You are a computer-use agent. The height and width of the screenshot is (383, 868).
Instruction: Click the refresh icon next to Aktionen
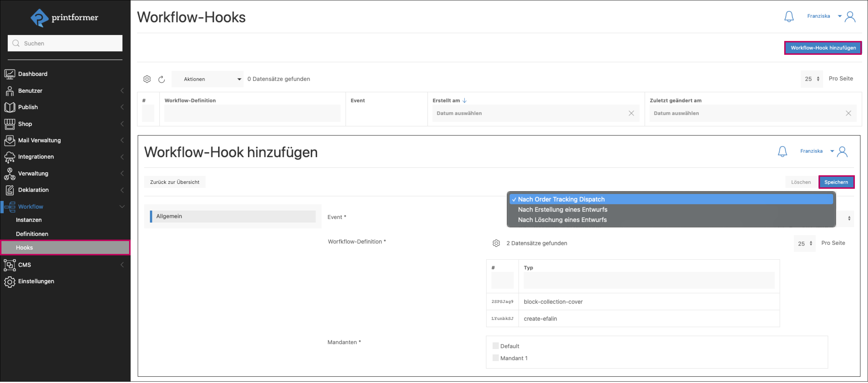tap(161, 79)
